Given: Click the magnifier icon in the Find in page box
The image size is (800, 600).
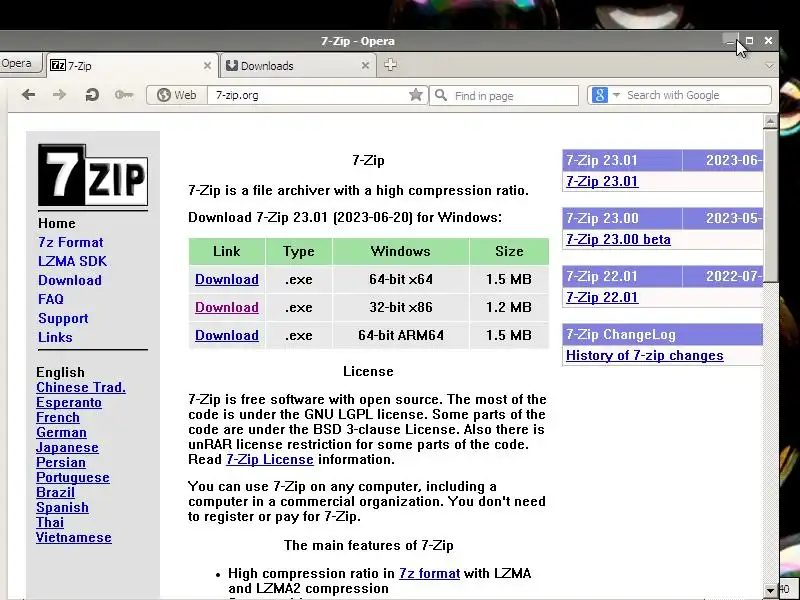Looking at the screenshot, I should click(x=441, y=95).
